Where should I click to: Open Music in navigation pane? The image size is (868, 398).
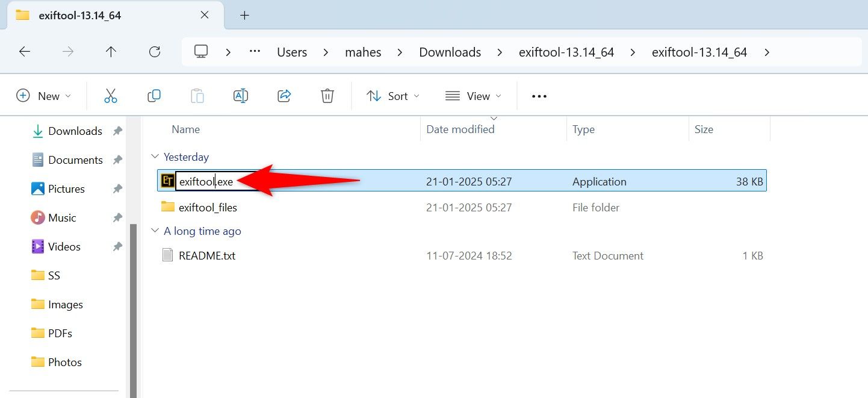(62, 217)
